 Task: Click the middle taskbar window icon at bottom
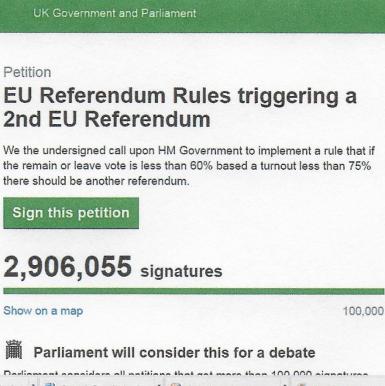(x=176, y=384)
